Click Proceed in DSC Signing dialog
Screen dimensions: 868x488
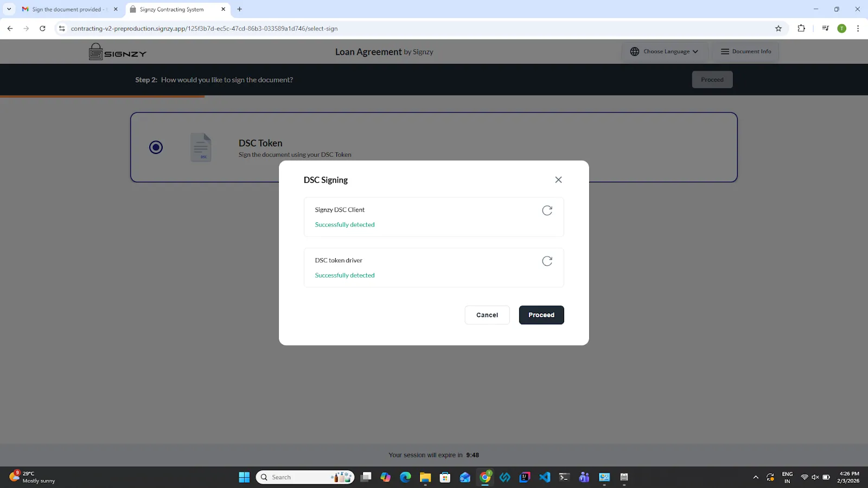(x=541, y=315)
